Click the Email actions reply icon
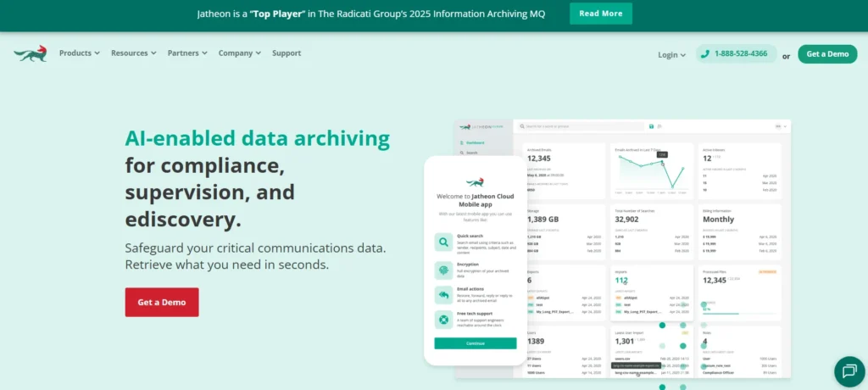The width and height of the screenshot is (868, 390). (443, 295)
